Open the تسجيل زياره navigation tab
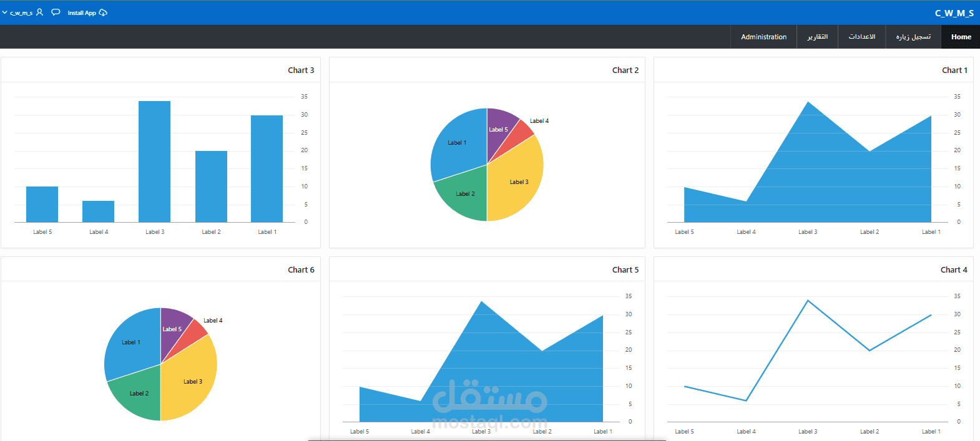The width and height of the screenshot is (980, 441). coord(913,37)
